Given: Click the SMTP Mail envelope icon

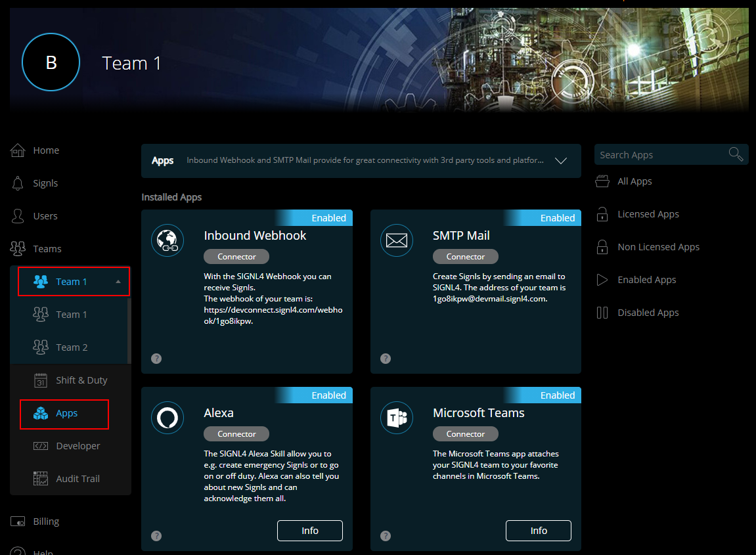Looking at the screenshot, I should pos(396,240).
